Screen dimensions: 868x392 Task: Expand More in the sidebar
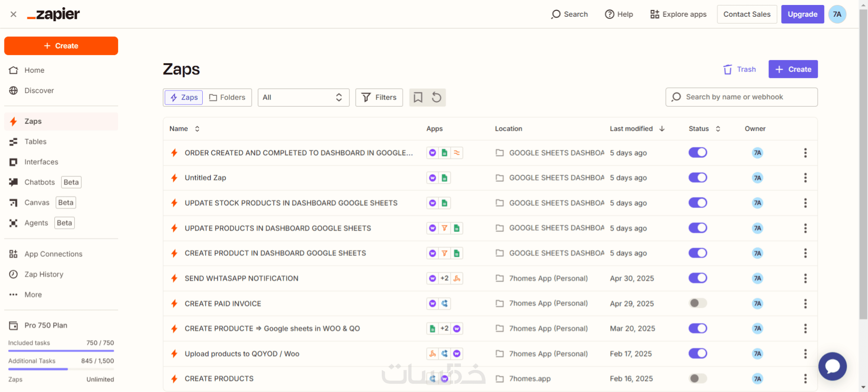click(61, 295)
